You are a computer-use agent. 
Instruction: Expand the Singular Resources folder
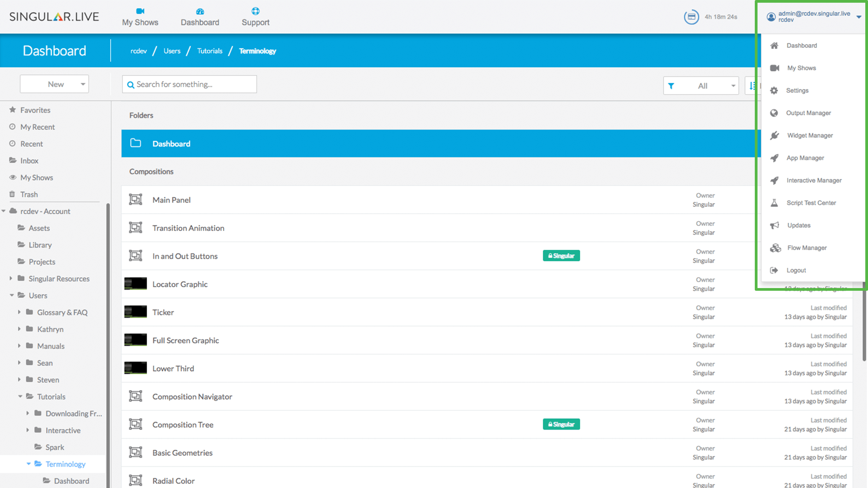pyautogui.click(x=11, y=278)
